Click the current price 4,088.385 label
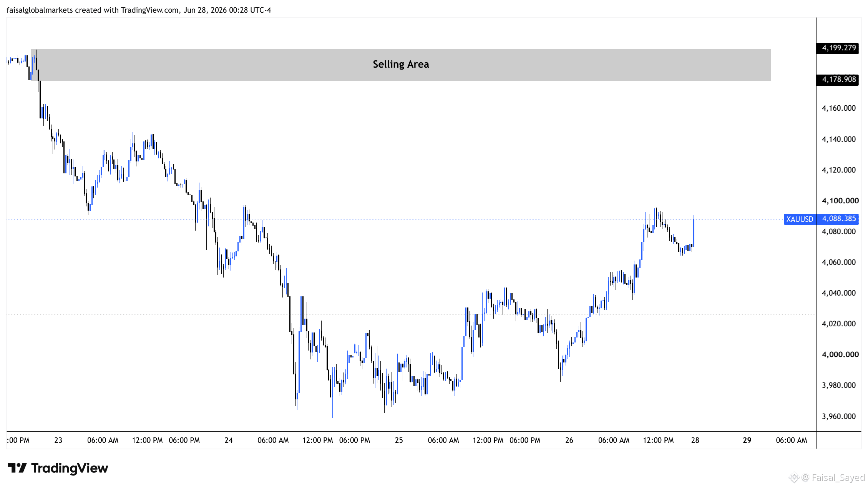This screenshot has height=487, width=868. point(838,219)
